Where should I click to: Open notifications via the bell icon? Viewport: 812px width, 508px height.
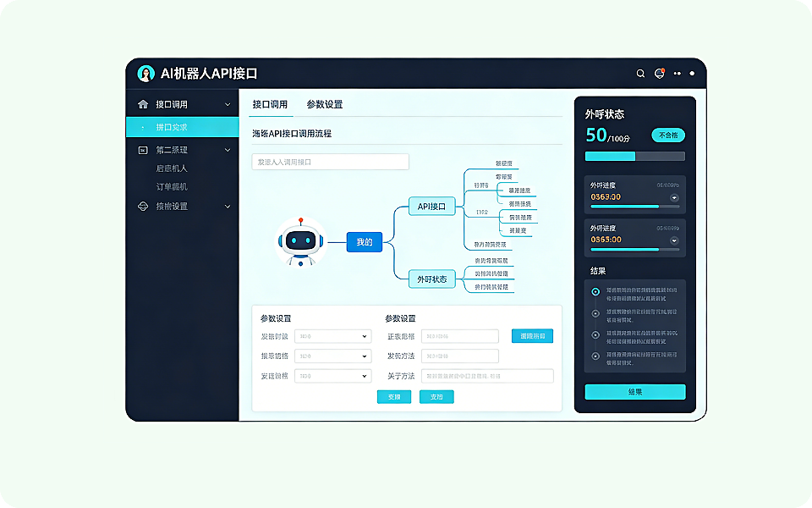659,74
